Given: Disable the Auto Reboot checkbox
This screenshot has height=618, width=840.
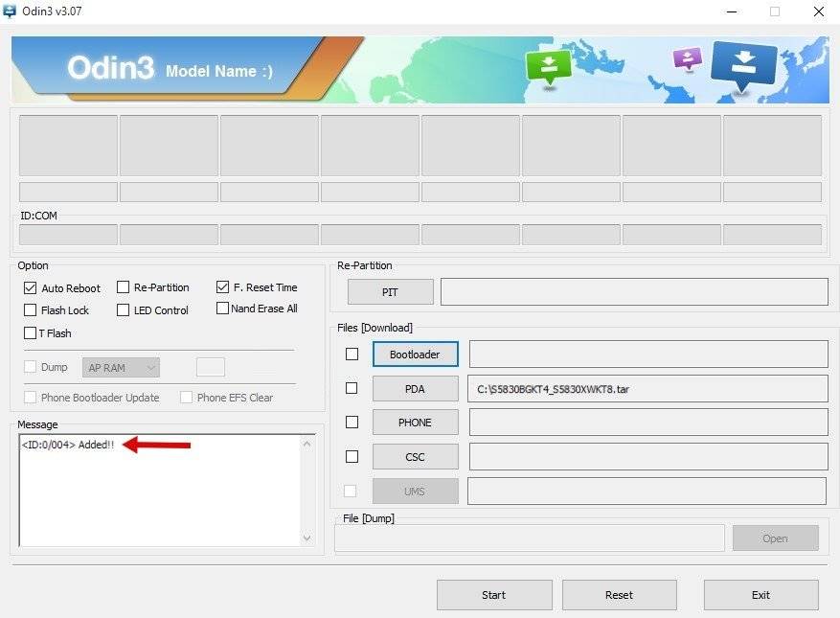Looking at the screenshot, I should (x=30, y=287).
